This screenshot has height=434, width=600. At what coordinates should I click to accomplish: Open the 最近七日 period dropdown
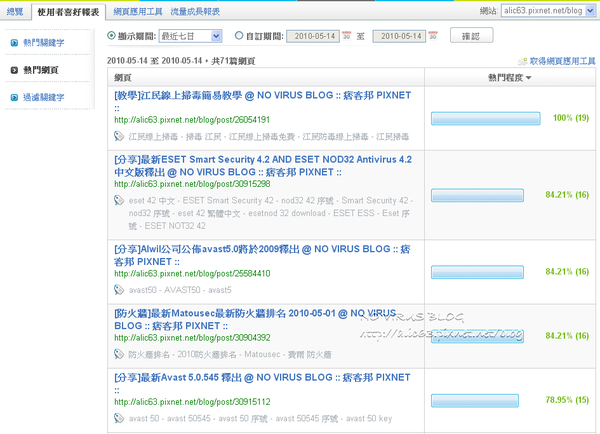coord(190,36)
